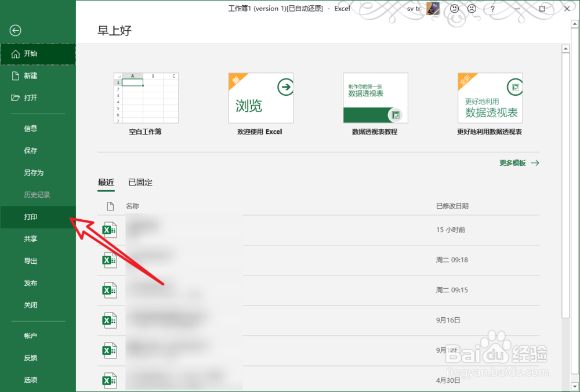
Task: Sort by the 已修改日期 column header
Action: pyautogui.click(x=452, y=206)
